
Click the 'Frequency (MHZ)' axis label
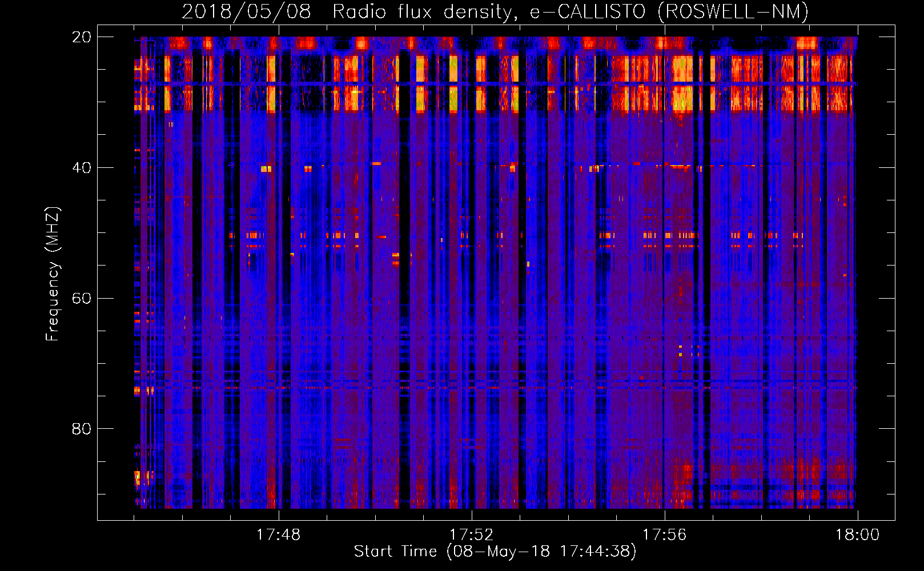coord(53,274)
